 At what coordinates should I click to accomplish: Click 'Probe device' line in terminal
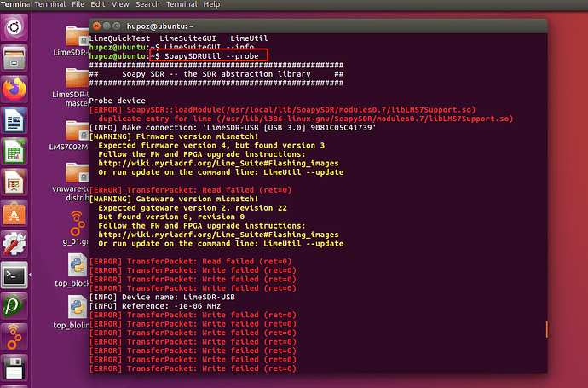117,101
